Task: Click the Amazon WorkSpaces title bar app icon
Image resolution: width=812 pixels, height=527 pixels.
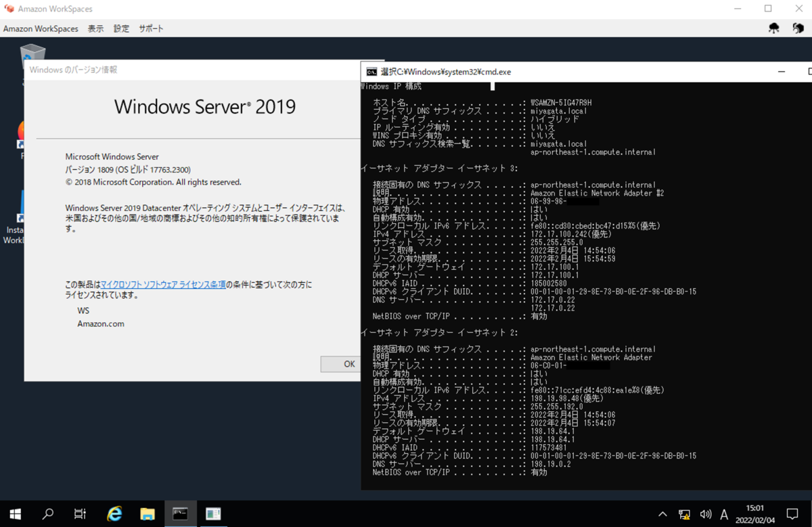Action: point(9,9)
